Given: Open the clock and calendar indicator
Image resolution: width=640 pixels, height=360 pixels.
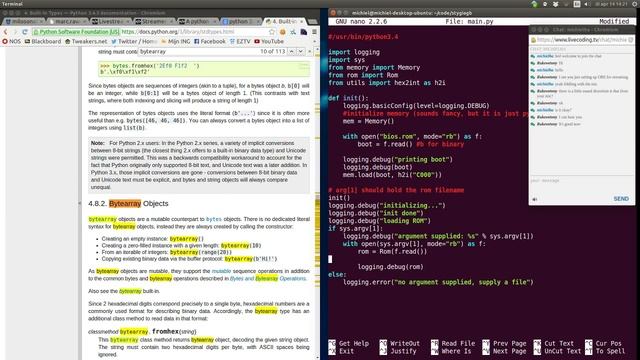Looking at the screenshot, I should pyautogui.click(x=611, y=4).
